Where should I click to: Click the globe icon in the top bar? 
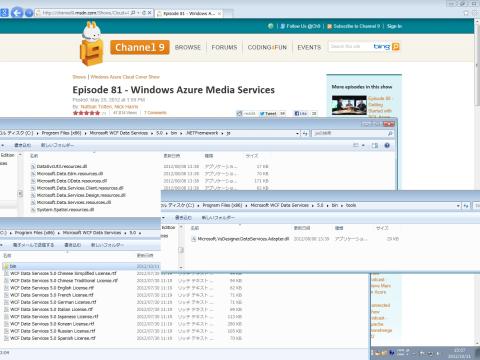click(270, 26)
